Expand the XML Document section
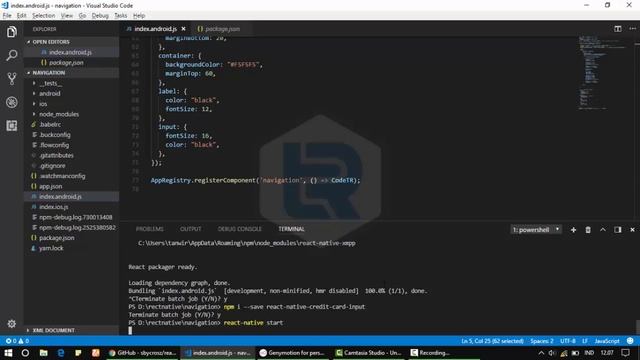This screenshot has height=360, width=640. click(x=53, y=330)
